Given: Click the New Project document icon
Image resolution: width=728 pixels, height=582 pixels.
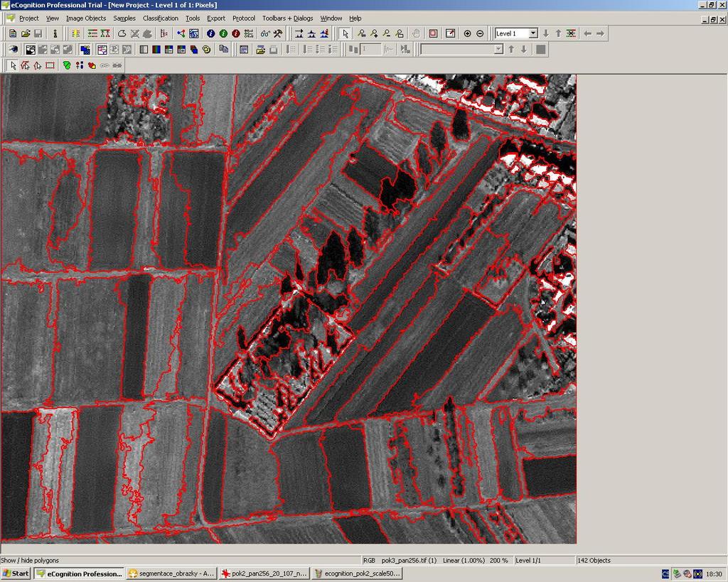Looking at the screenshot, I should coord(13,33).
